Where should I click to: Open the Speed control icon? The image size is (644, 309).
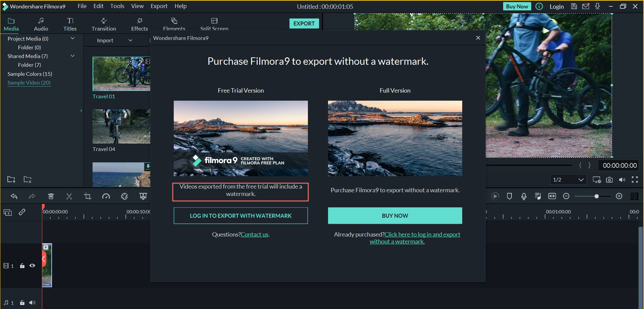click(106, 196)
